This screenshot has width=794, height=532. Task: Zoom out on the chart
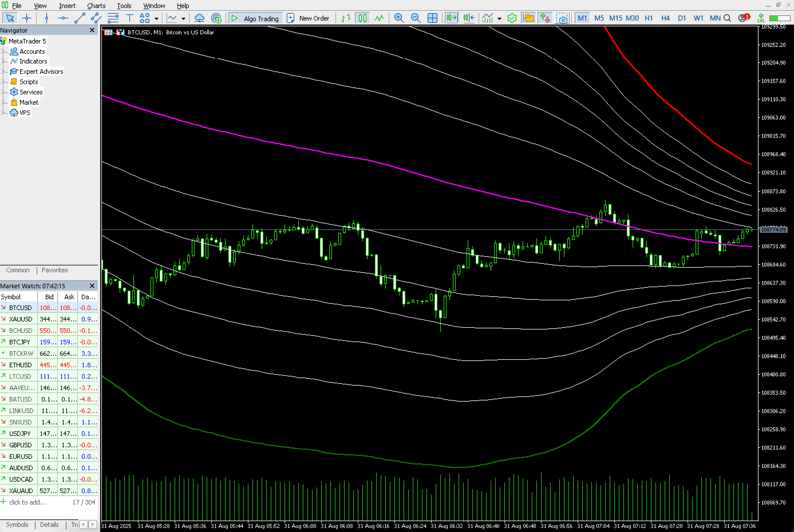[416, 18]
